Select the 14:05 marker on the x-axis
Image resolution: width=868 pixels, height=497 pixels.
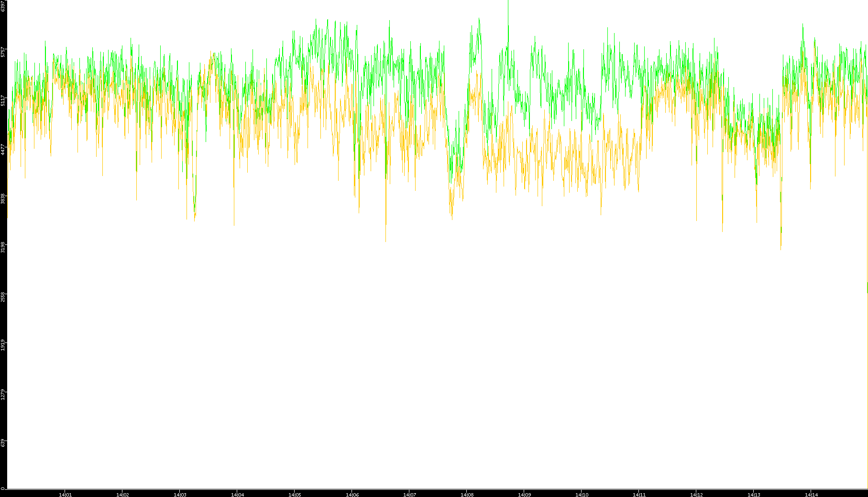tap(295, 494)
